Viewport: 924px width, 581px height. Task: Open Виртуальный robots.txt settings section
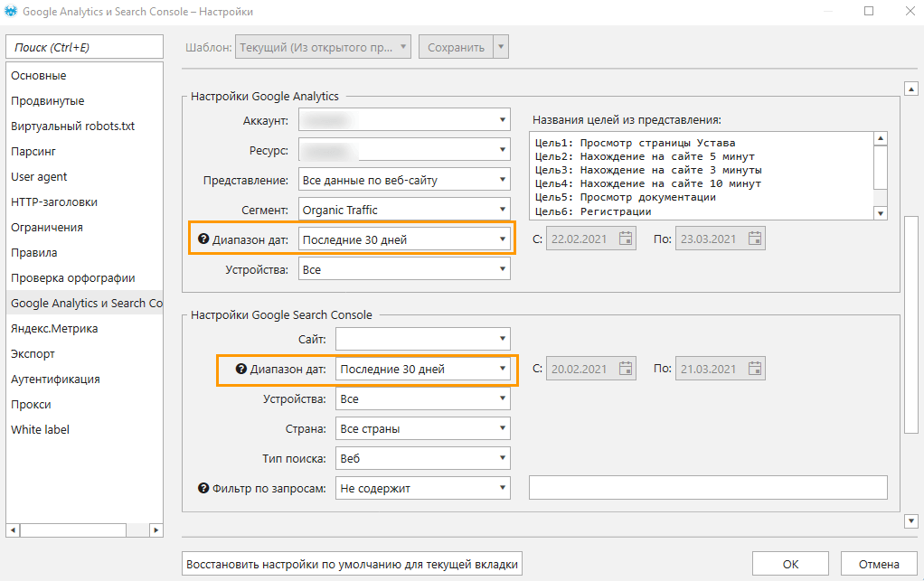84,126
